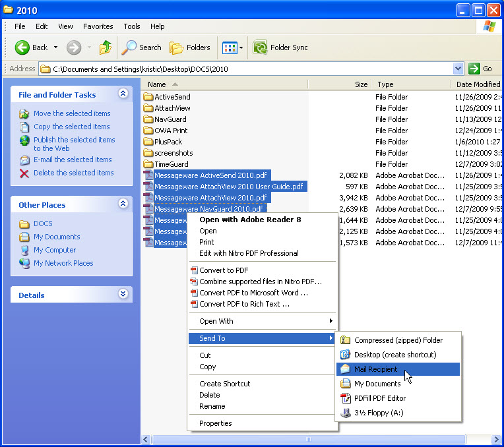The width and height of the screenshot is (504, 447).
Task: Select the AttachView folder icon
Action: click(x=148, y=108)
